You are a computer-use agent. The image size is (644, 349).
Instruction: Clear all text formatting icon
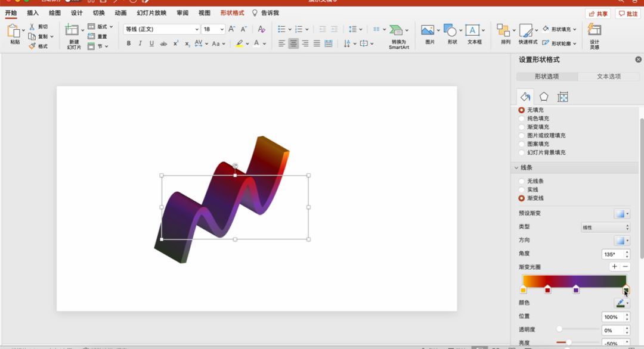coord(261,29)
